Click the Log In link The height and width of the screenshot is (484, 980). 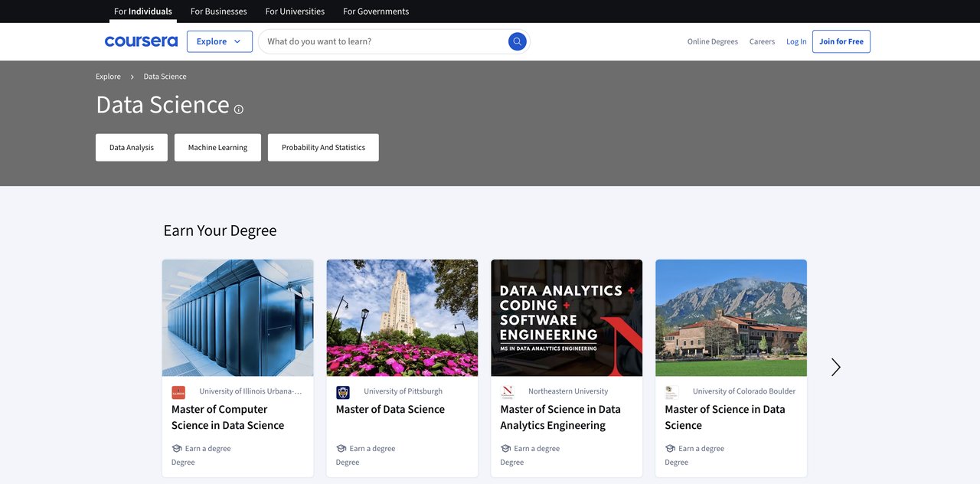(796, 41)
